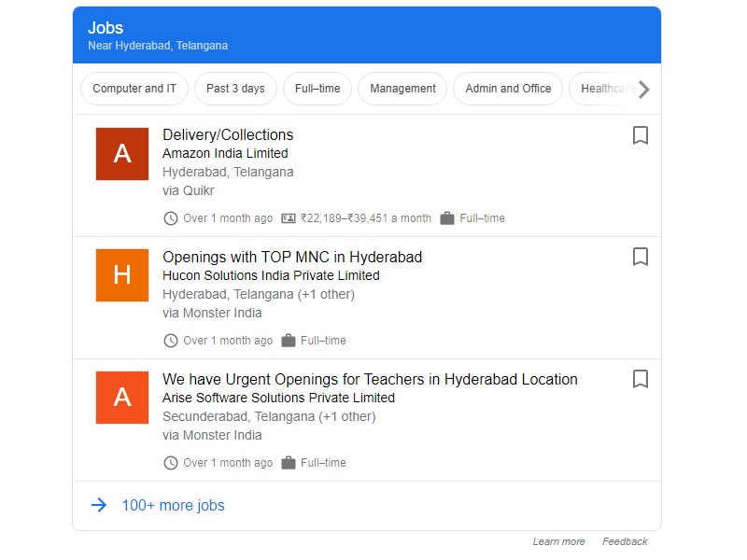Click the Feedback link
The image size is (747, 560).
tap(625, 541)
